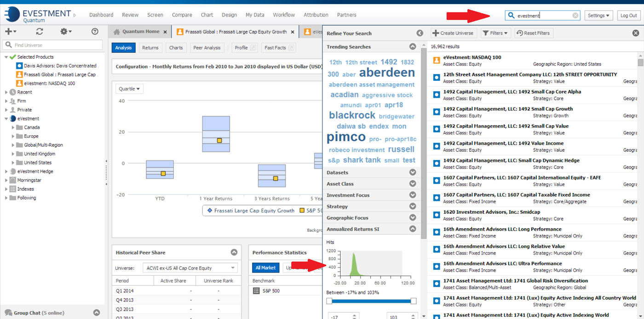Image resolution: width=644 pixels, height=319 pixels.
Task: Open the Quartile dropdown
Action: pos(130,89)
